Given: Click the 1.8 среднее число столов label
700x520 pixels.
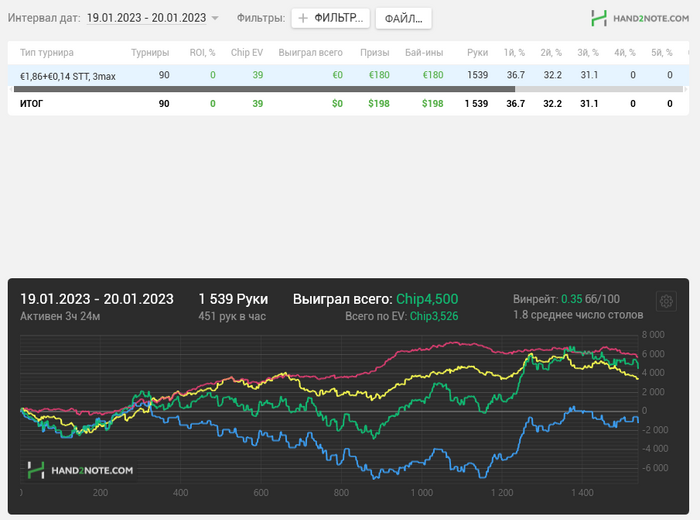Looking at the screenshot, I should (578, 315).
